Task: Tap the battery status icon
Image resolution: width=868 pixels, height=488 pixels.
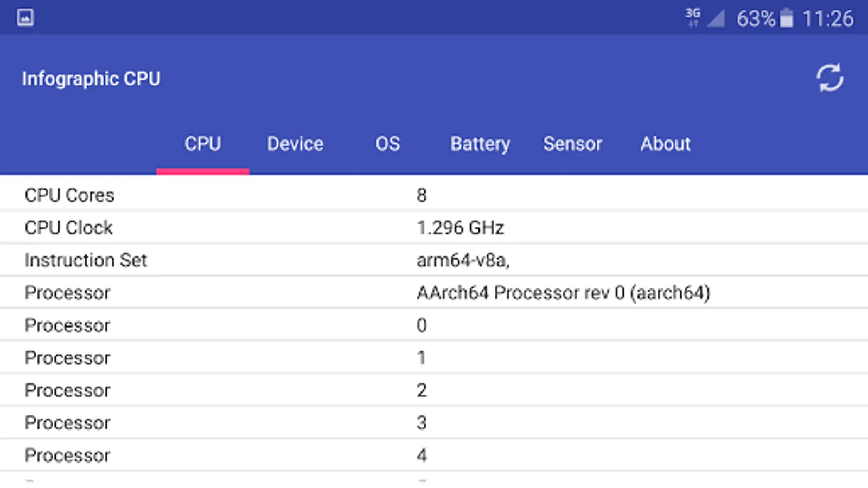Action: coord(786,18)
